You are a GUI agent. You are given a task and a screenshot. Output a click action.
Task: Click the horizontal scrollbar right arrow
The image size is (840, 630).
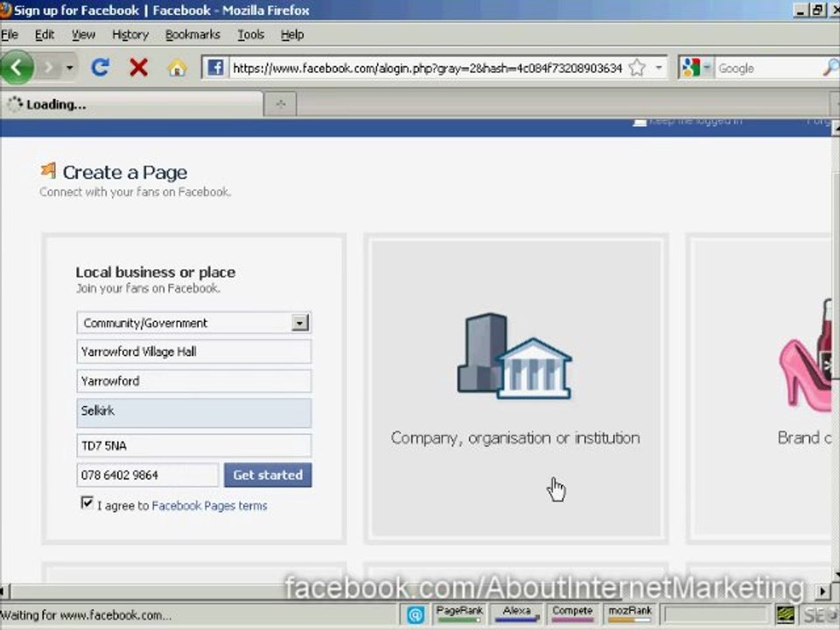click(822, 591)
